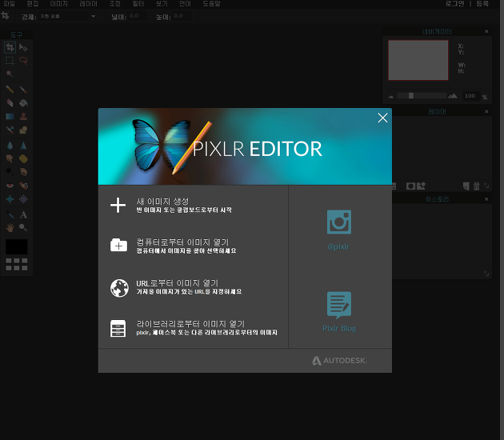Click the Autodesk logo
This screenshot has width=504, height=440.
339,361
